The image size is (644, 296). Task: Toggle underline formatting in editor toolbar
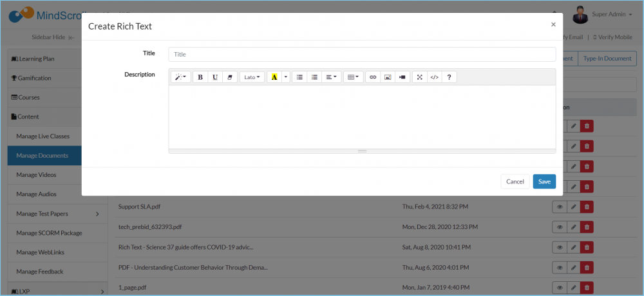click(x=215, y=77)
